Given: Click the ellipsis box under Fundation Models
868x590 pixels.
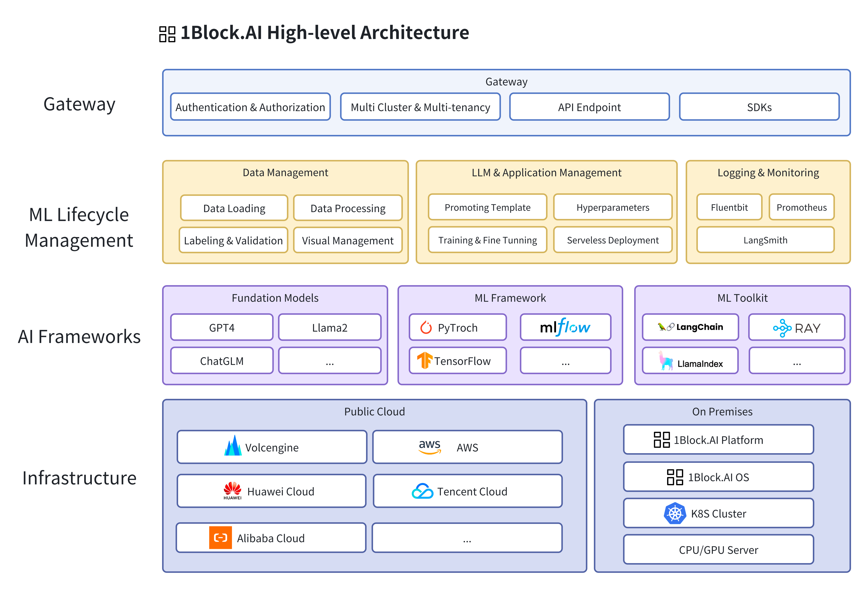Looking at the screenshot, I should point(330,360).
